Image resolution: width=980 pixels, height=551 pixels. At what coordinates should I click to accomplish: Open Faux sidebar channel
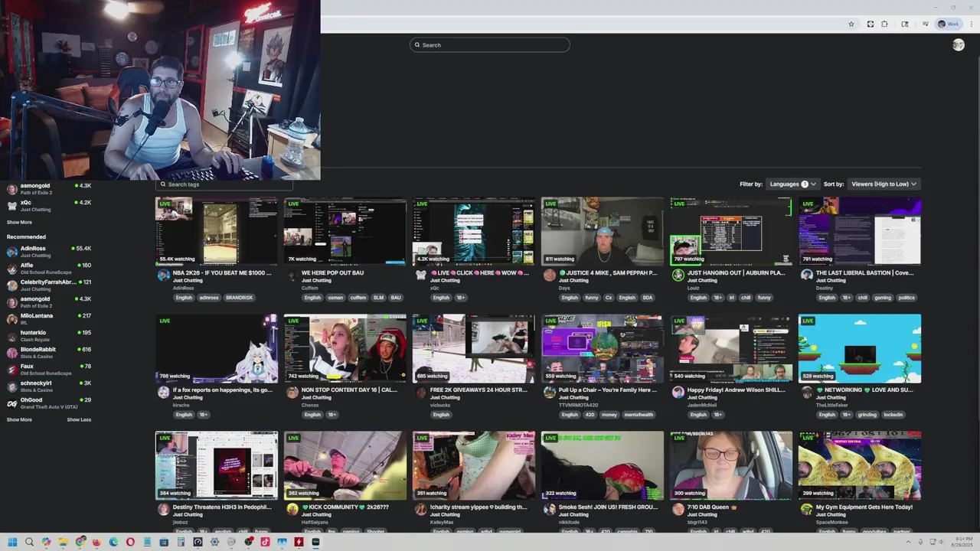[x=49, y=370]
